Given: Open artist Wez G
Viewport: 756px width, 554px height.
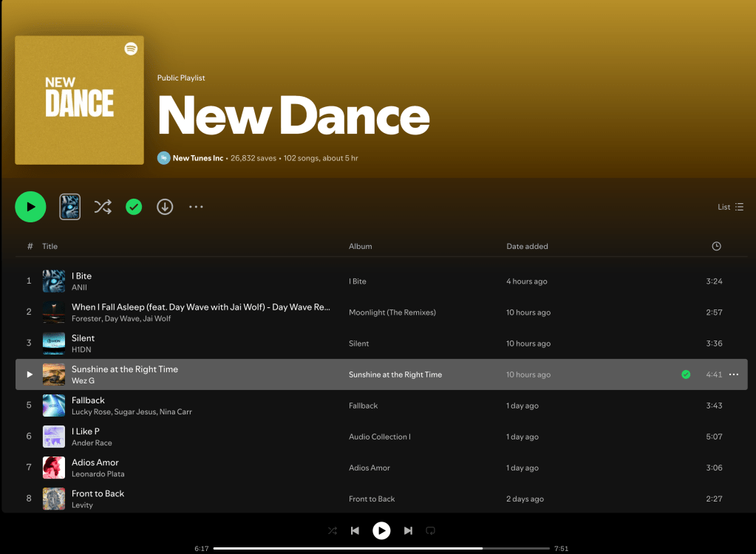Looking at the screenshot, I should pyautogui.click(x=83, y=380).
